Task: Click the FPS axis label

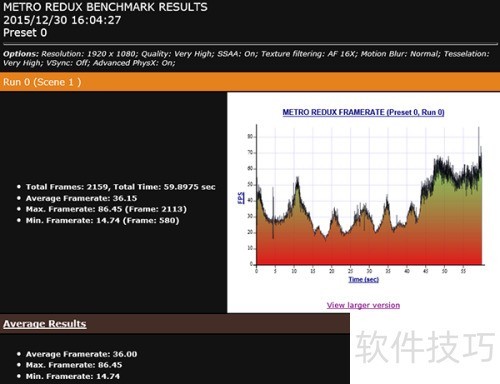Action: 241,197
